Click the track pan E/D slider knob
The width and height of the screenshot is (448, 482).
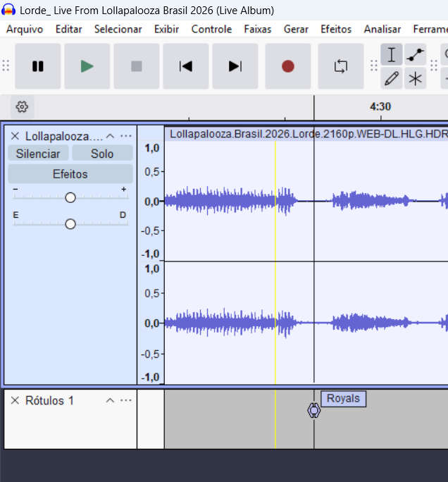click(x=70, y=224)
